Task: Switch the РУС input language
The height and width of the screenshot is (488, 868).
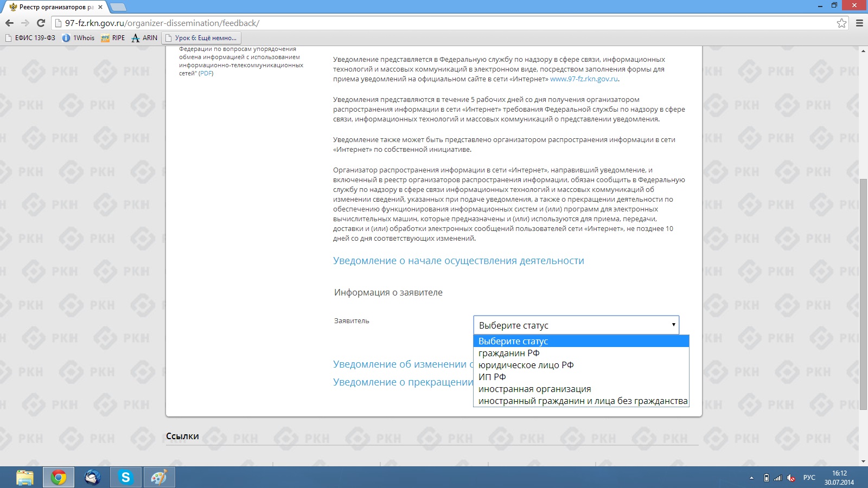Action: [x=809, y=478]
